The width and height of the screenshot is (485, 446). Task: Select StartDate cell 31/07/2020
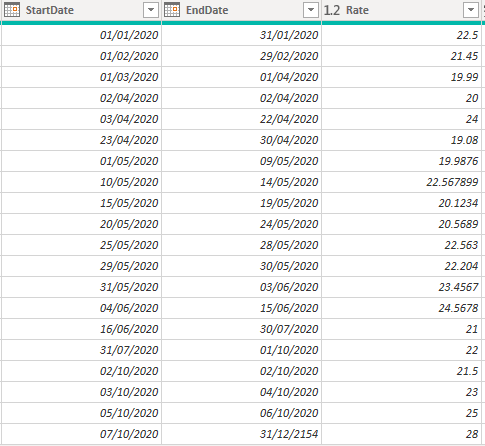(x=81, y=350)
